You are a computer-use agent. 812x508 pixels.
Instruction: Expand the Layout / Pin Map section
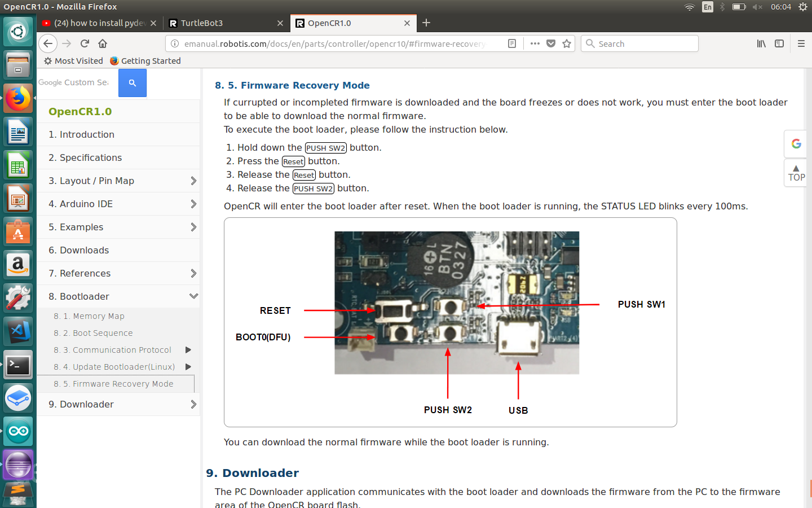193,181
